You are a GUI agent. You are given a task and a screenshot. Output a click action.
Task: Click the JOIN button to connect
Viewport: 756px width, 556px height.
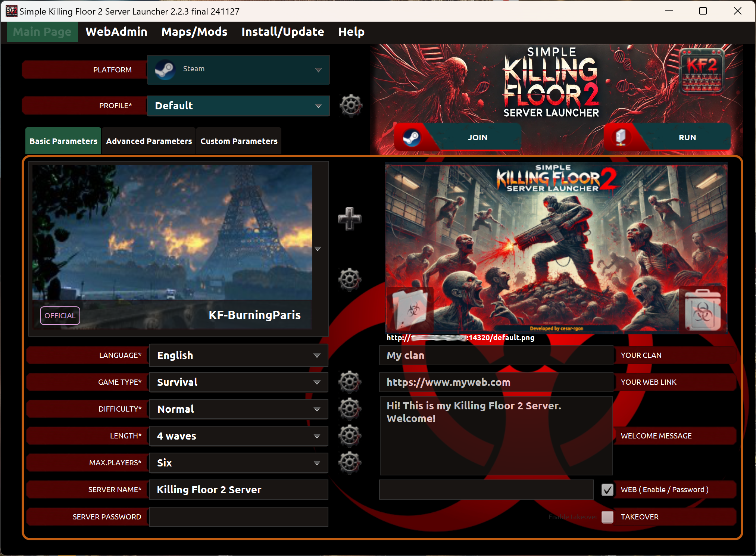coord(478,137)
